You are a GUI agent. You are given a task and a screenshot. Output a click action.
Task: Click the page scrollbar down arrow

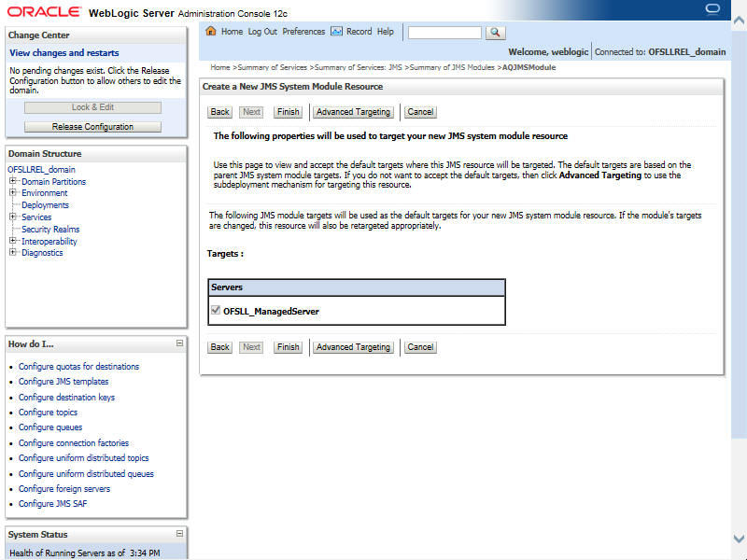pos(739,539)
